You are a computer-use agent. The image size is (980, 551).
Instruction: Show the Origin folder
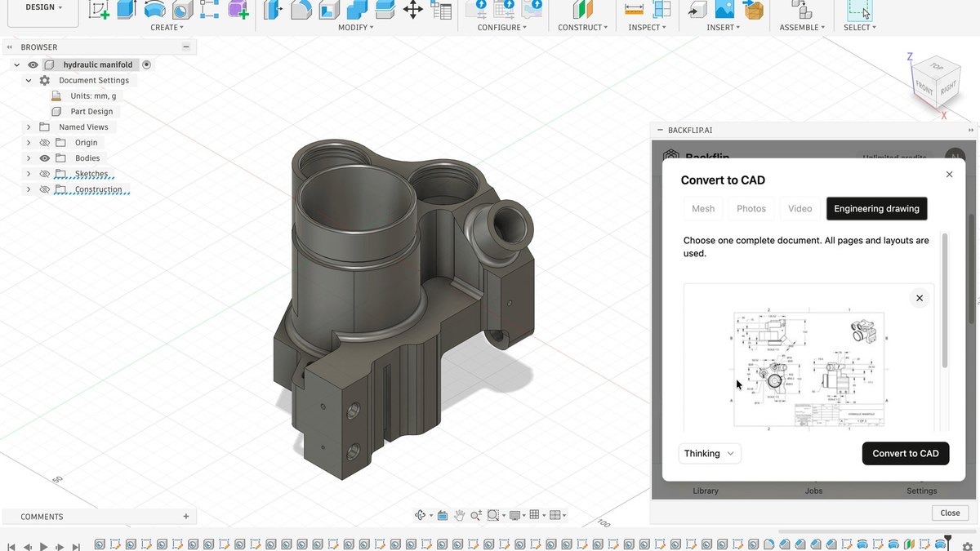pos(44,143)
